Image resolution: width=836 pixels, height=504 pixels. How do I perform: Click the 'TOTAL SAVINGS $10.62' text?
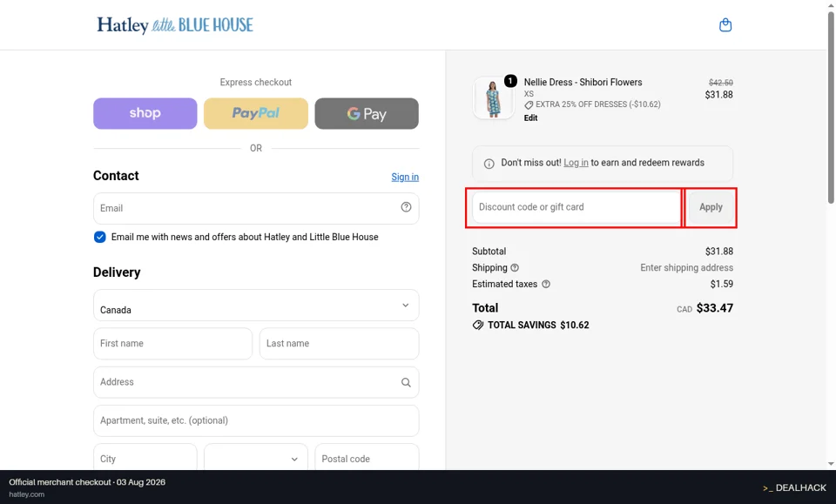click(538, 325)
